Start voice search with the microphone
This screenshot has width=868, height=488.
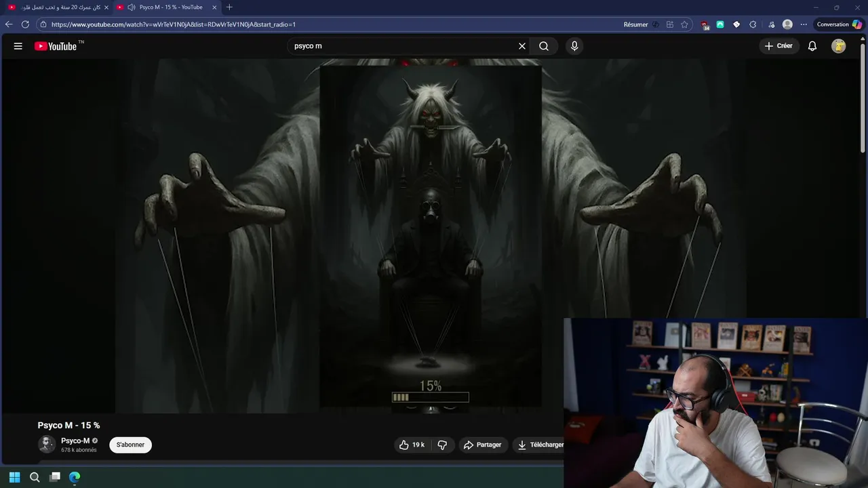pyautogui.click(x=574, y=46)
